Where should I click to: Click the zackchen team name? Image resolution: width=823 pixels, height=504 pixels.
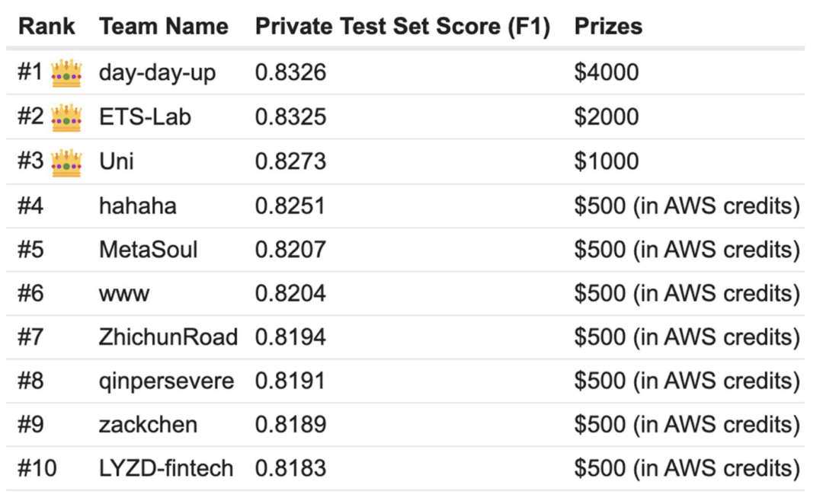click(148, 424)
